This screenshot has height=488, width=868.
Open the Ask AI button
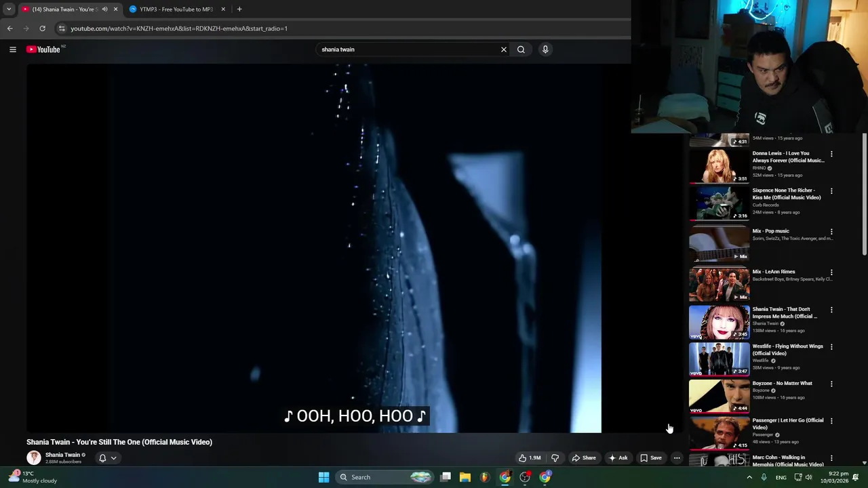click(x=618, y=458)
